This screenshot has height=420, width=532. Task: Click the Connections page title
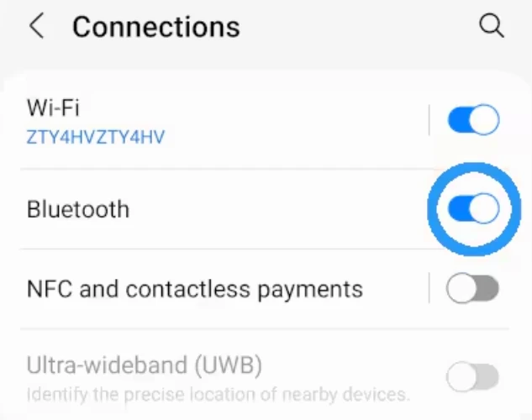(156, 27)
